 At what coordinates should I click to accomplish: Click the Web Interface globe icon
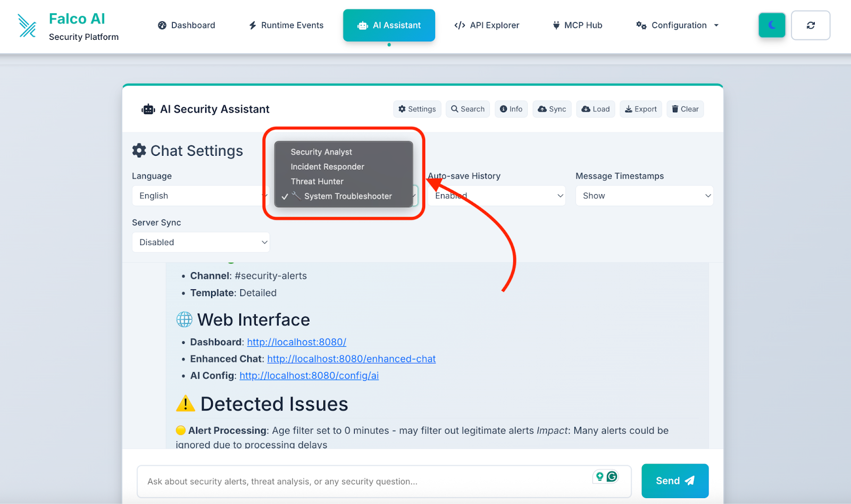click(185, 320)
